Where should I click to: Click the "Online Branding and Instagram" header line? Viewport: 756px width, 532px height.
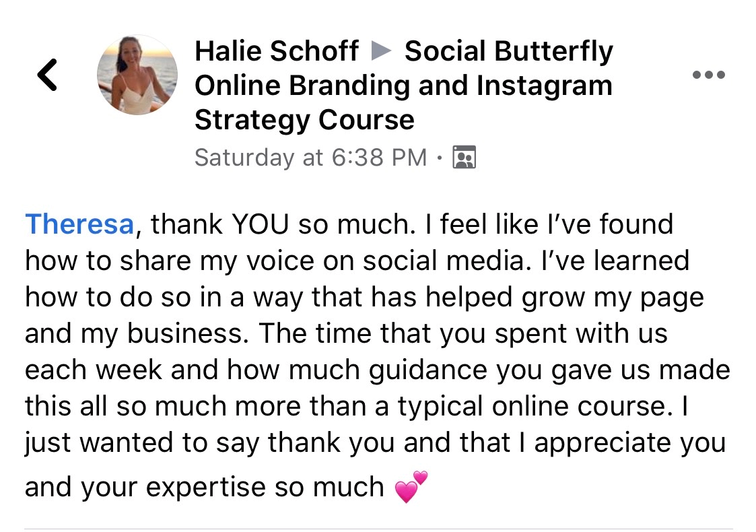click(403, 86)
